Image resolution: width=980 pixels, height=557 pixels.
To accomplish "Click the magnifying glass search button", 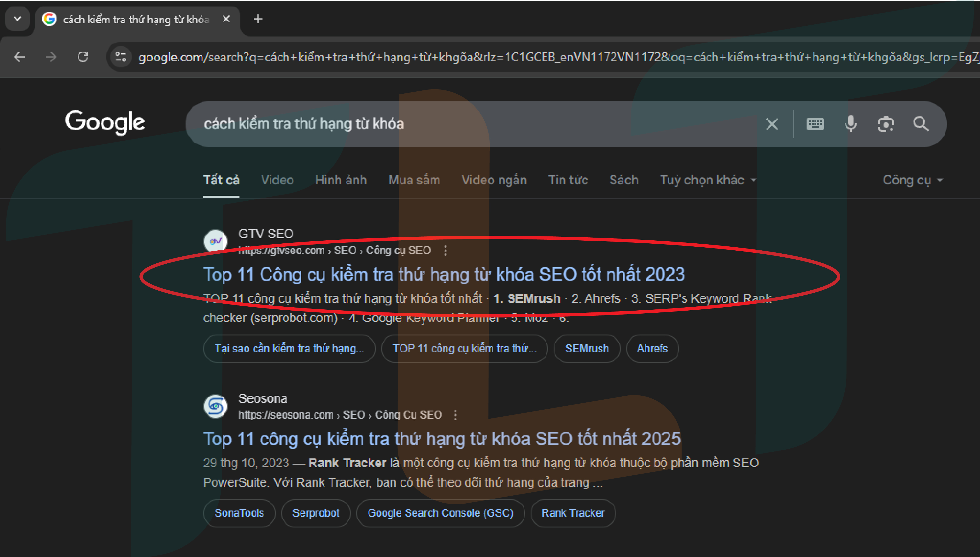I will coord(921,124).
